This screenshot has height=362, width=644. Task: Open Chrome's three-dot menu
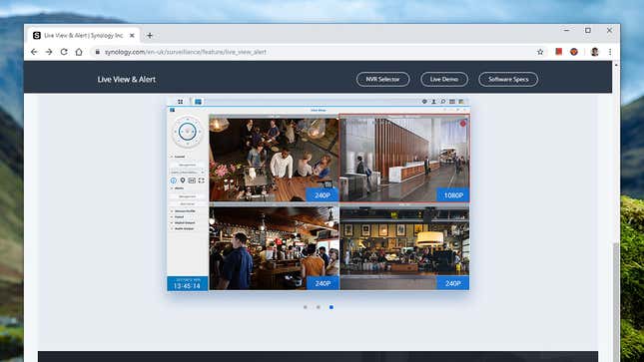click(x=610, y=52)
